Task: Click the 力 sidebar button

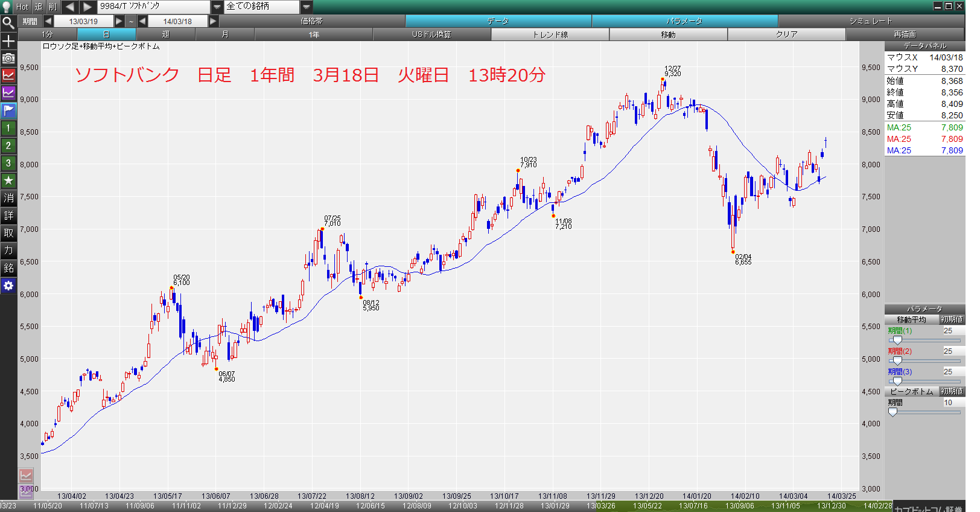Action: [x=8, y=251]
